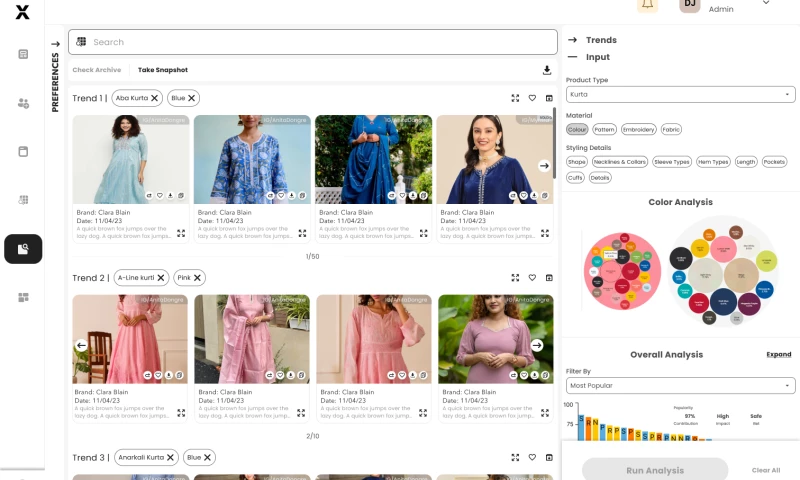Expand the Trends section
The image size is (800, 480).
pos(600,40)
